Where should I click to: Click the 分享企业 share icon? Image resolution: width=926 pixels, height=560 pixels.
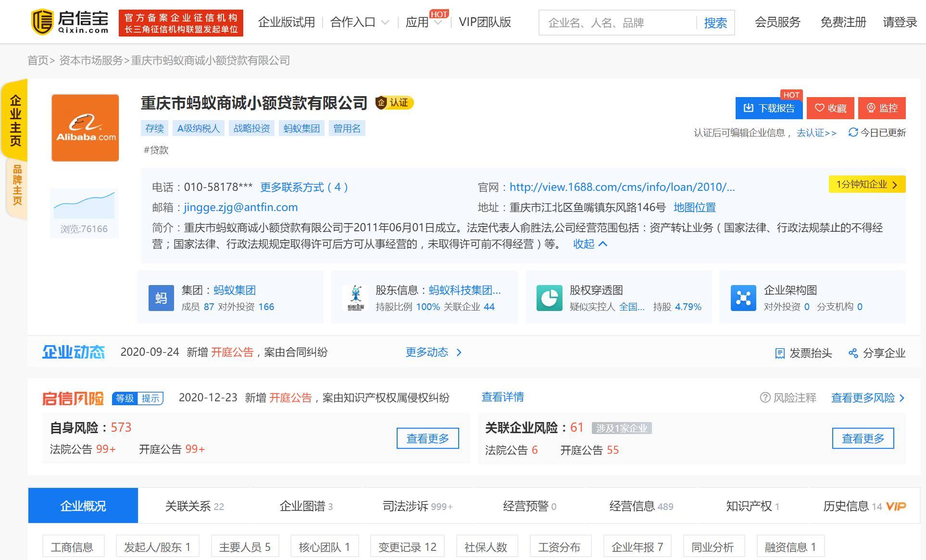click(x=853, y=353)
